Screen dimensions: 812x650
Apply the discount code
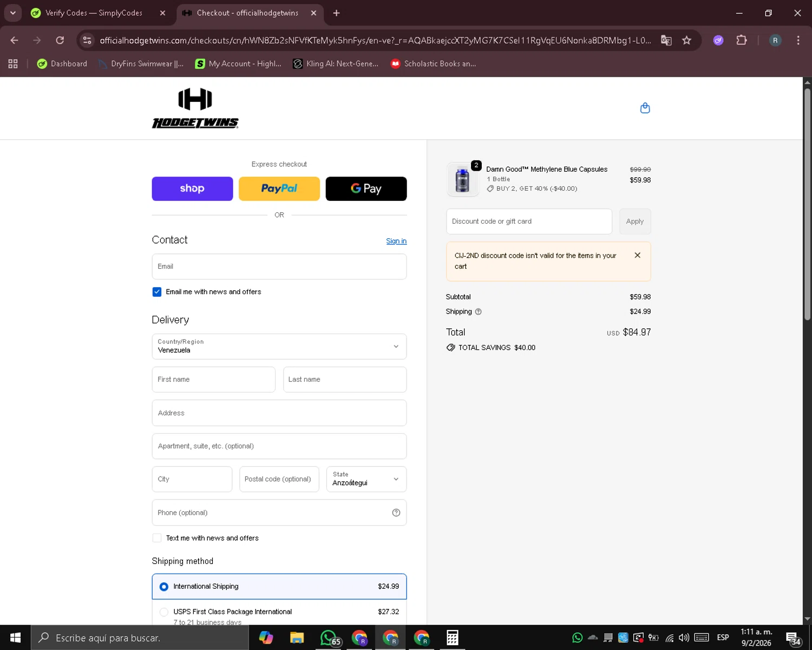[635, 222]
